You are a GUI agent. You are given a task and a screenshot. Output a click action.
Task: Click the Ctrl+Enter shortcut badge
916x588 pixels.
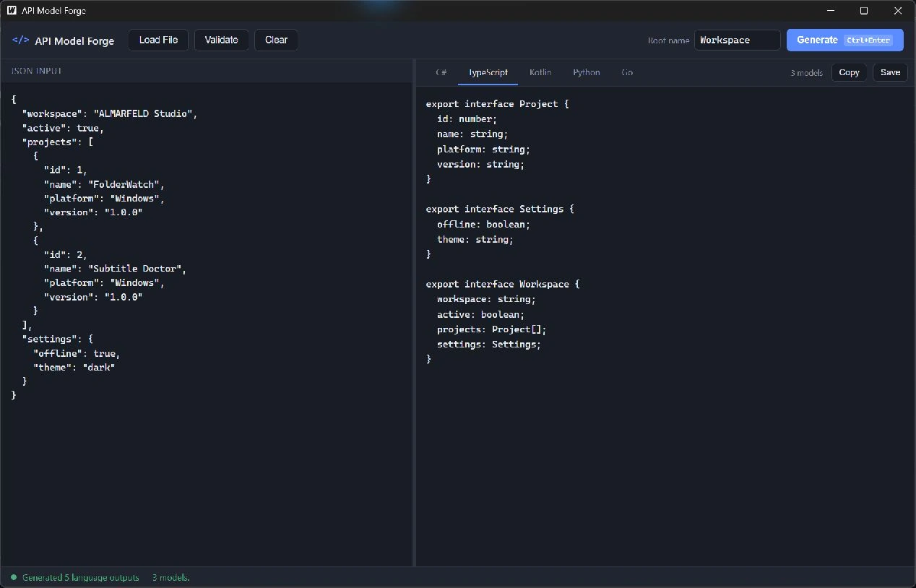(x=869, y=40)
